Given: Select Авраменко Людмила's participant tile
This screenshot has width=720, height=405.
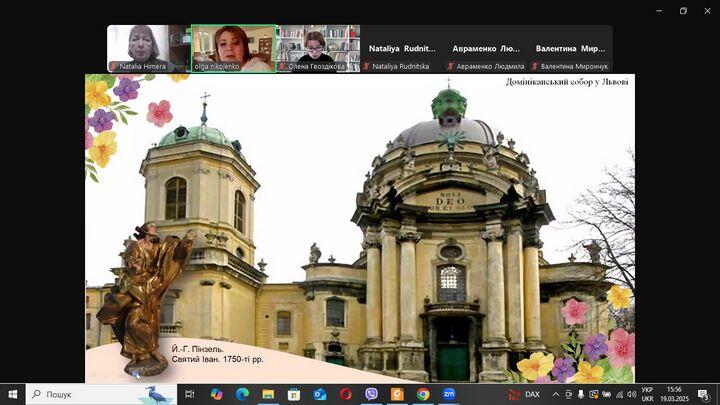Looking at the screenshot, I should point(486,48).
